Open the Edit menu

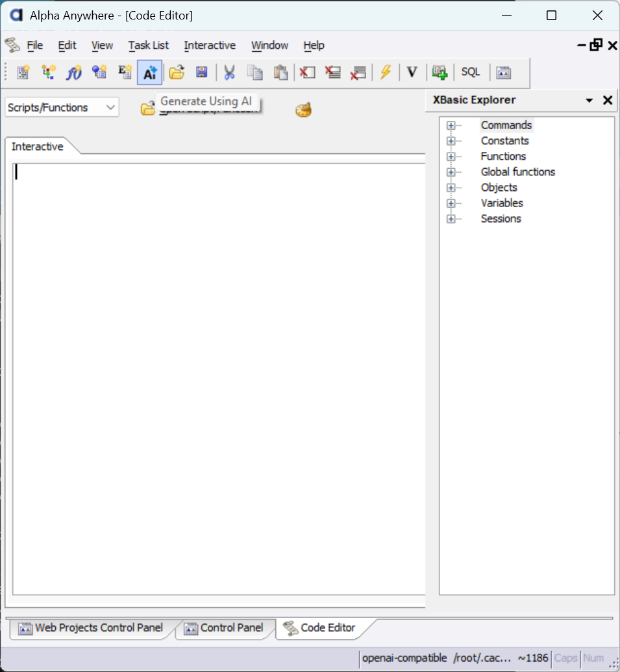pyautogui.click(x=67, y=45)
